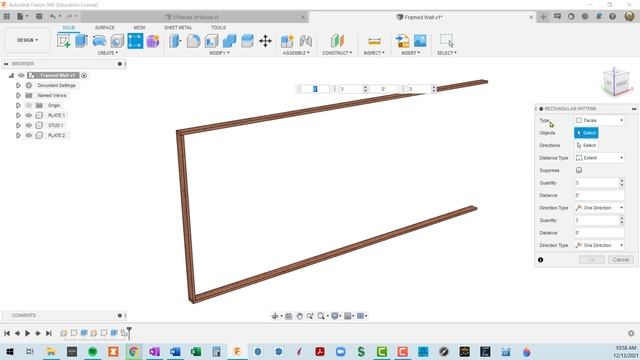Expand the Origin node
Viewport: 640px width, 360px height.
(x=18, y=105)
